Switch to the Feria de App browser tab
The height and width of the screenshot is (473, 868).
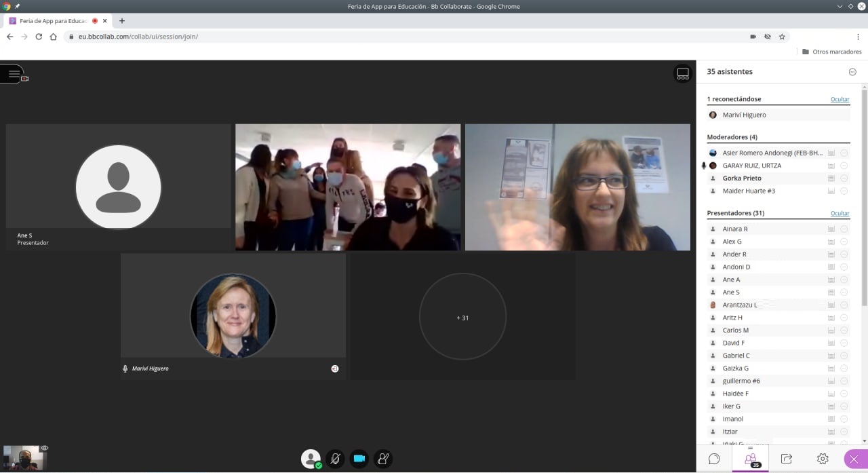pos(54,21)
